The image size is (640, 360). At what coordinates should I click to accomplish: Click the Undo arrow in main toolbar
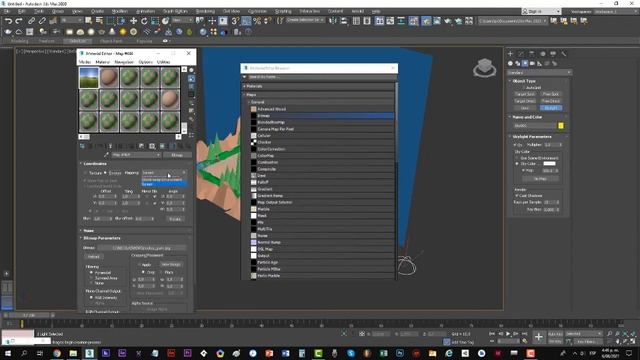pos(8,20)
